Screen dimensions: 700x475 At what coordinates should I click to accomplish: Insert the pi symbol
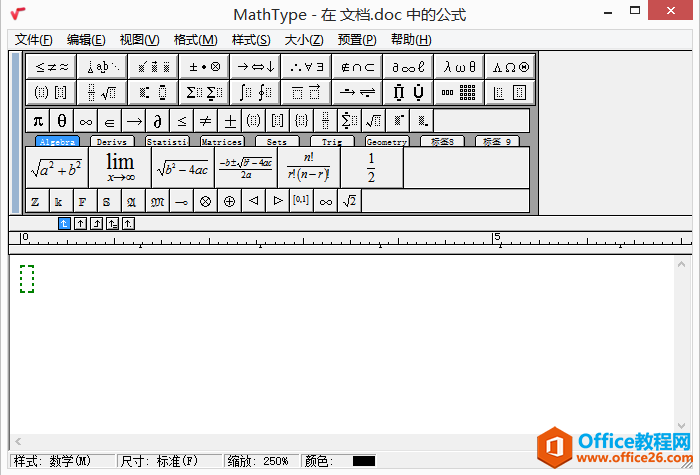[38, 121]
